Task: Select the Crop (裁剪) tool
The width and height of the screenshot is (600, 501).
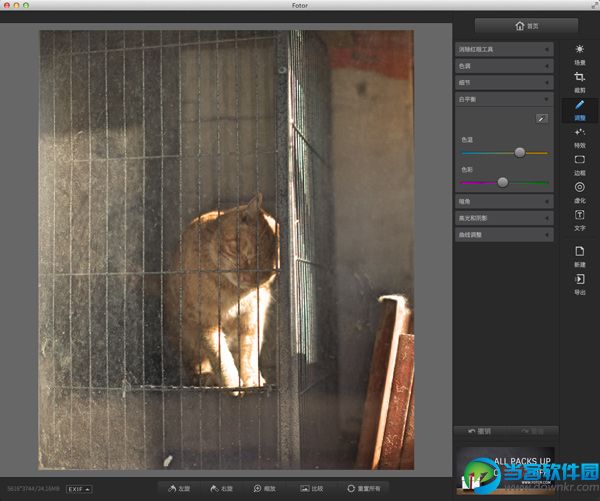Action: coord(580,80)
